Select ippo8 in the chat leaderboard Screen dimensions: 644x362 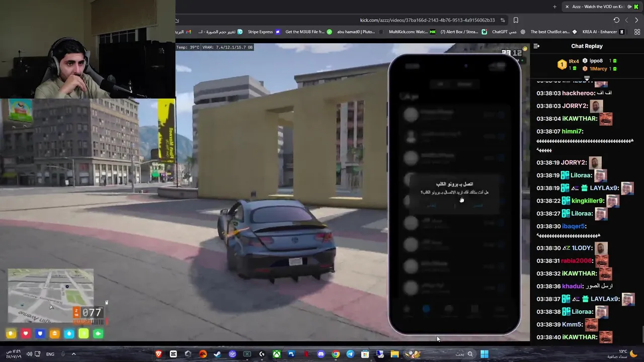coord(600,61)
